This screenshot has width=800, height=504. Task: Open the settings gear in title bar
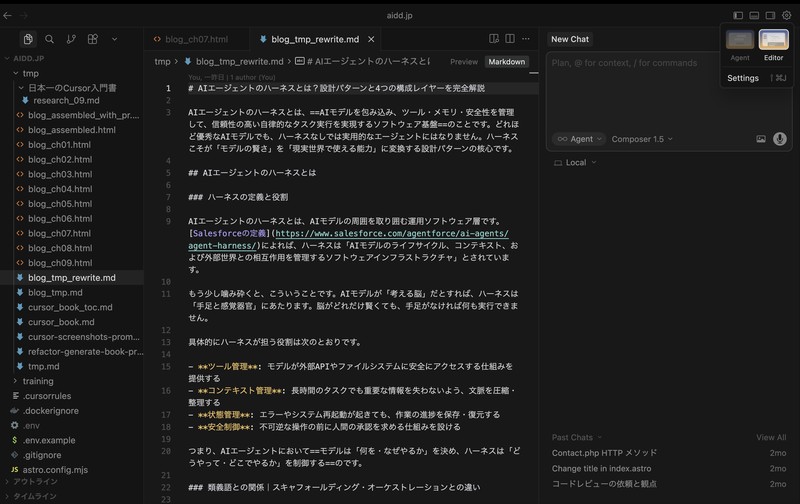[787, 15]
